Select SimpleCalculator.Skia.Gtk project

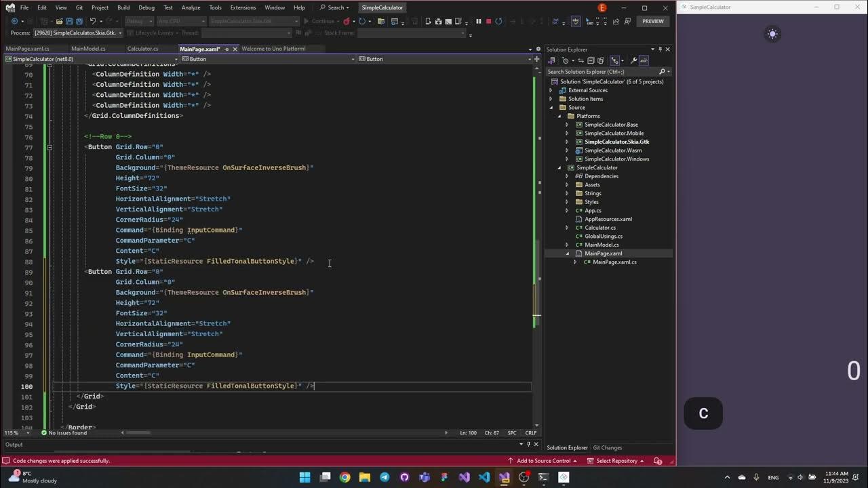616,142
